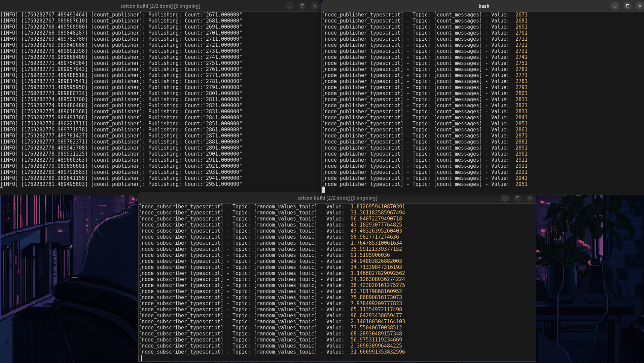Maximize the random_values_topic subscriber terminal

(x=517, y=198)
